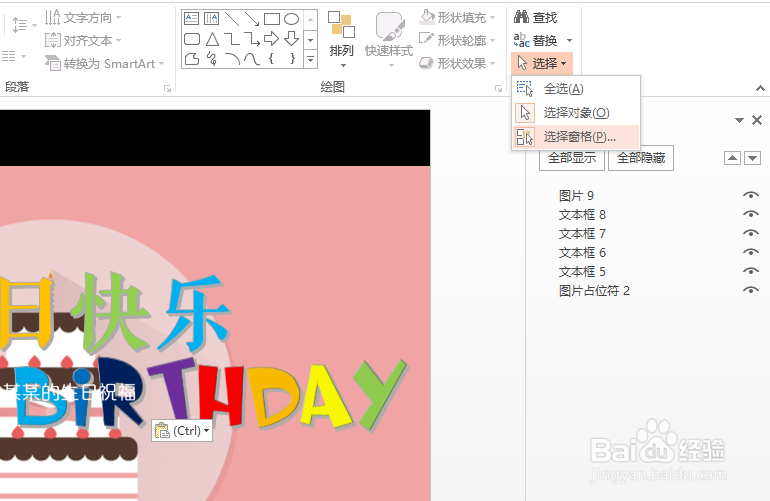Open the columns dropdown in 段落
The width and height of the screenshot is (770, 501).
click(14, 56)
